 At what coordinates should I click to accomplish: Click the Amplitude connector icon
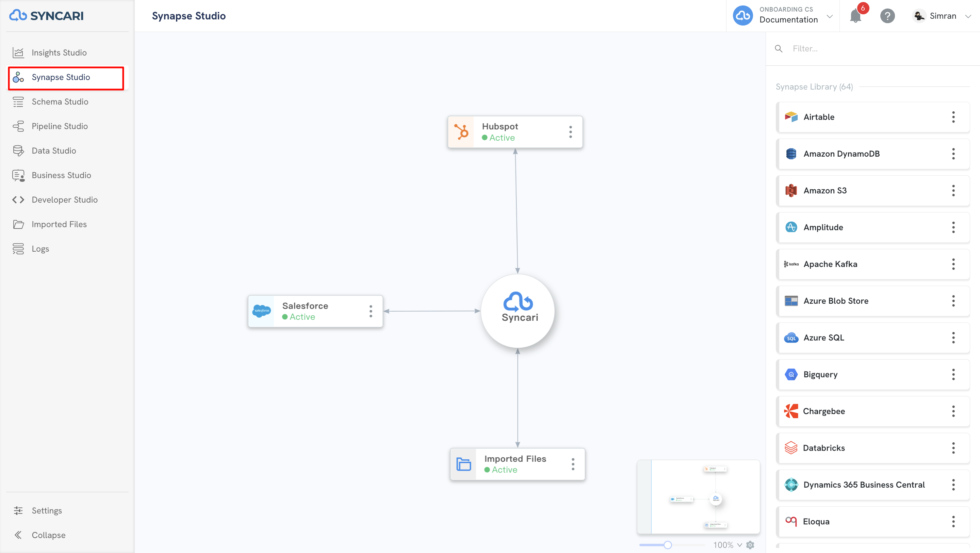tap(791, 227)
